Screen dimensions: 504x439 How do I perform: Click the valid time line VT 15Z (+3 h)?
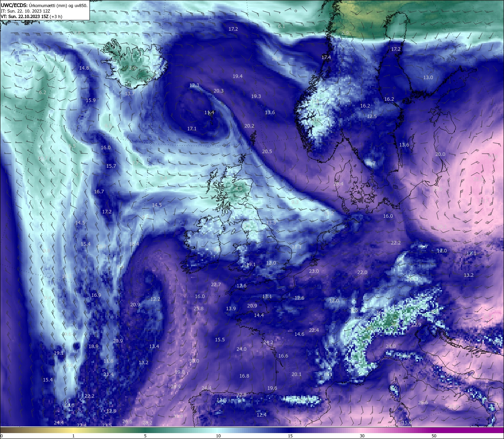point(31,17)
